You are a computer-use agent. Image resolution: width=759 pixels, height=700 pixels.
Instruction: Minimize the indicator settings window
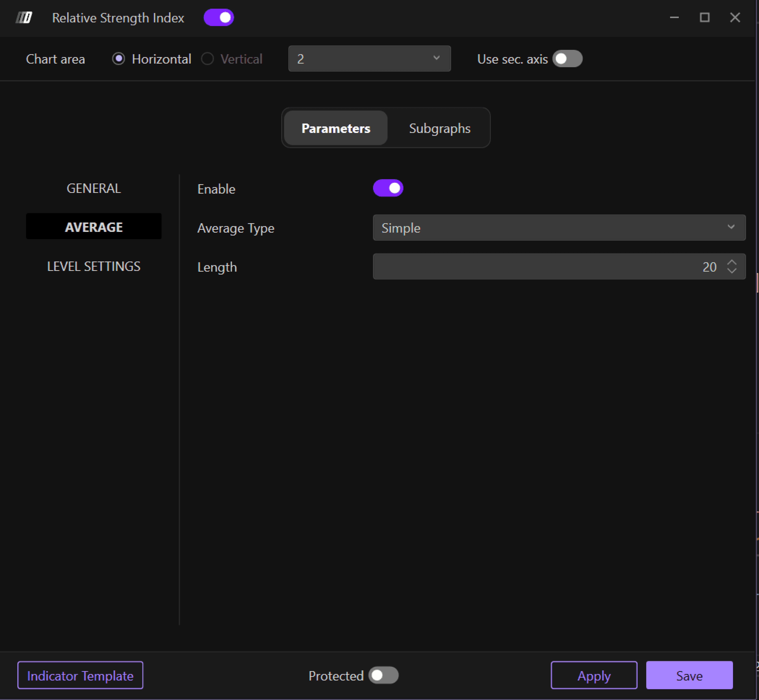674,17
